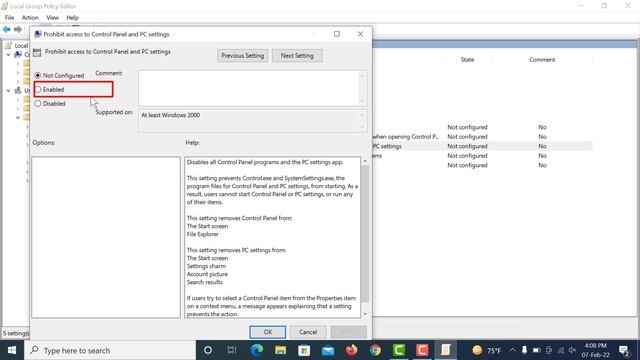Click the blue Back arrow in toolbar

coord(7,29)
